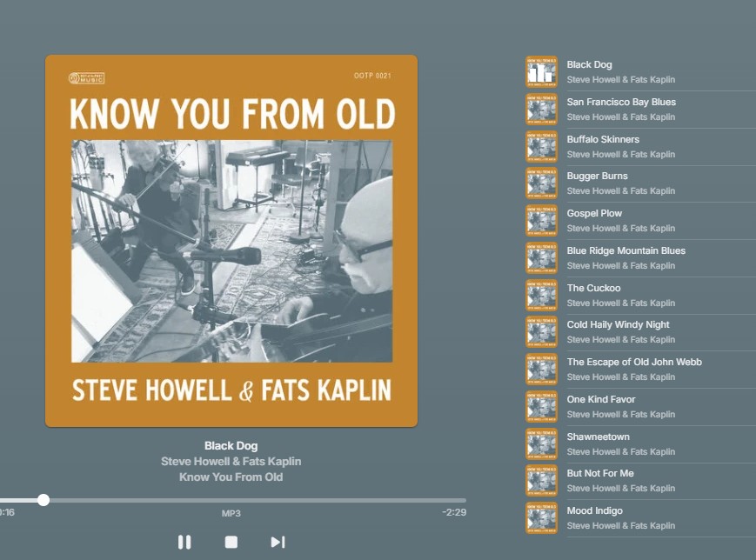Click the Know You From Old album cover
Viewport: 756px width, 560px height.
tap(231, 241)
